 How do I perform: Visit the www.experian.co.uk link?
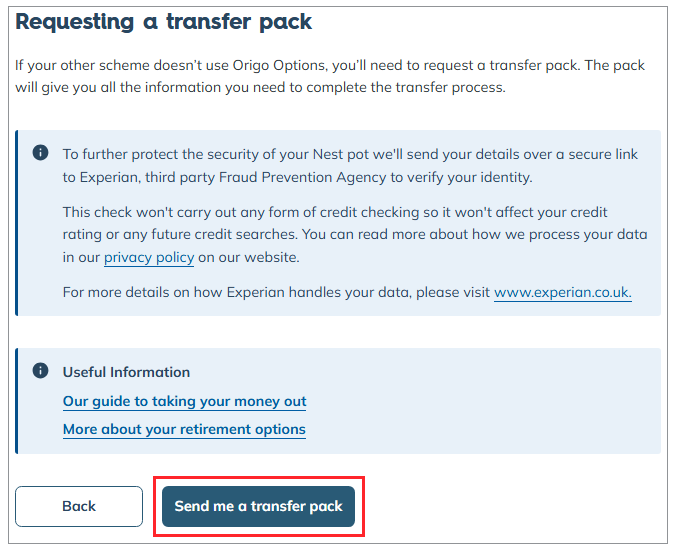tap(563, 292)
